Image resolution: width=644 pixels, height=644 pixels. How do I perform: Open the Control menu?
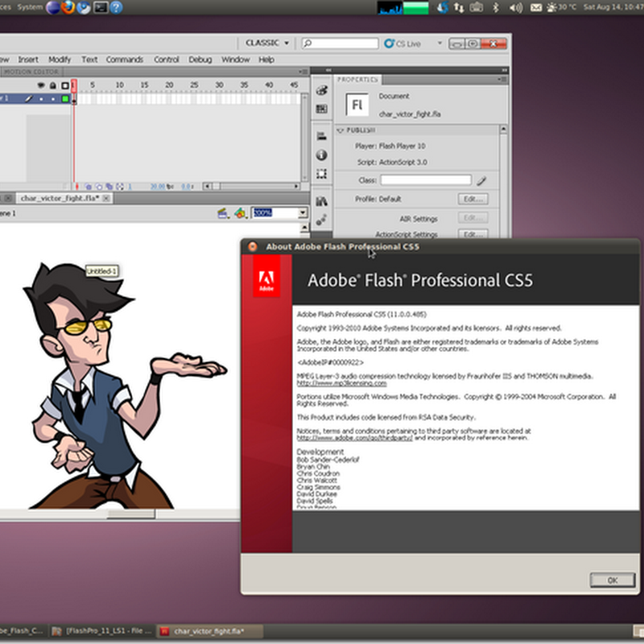coord(167,60)
